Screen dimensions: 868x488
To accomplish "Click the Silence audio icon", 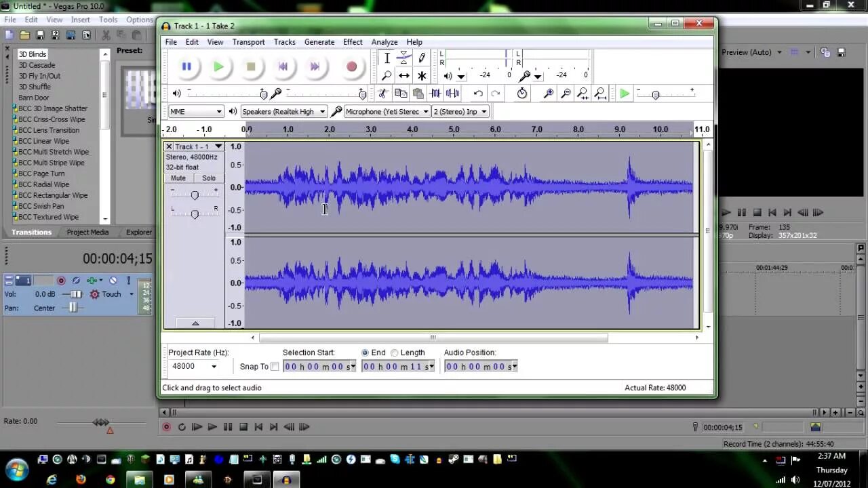I will (x=452, y=94).
